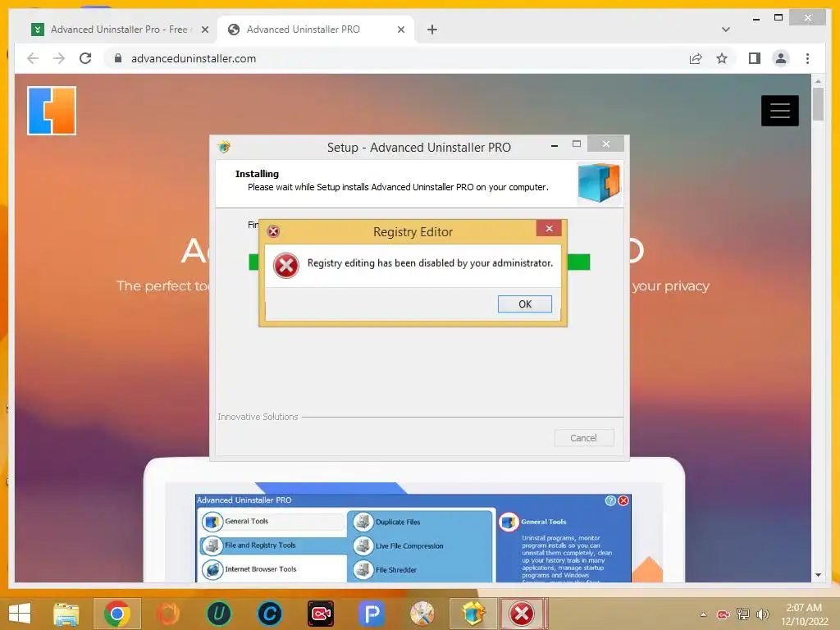Close the 'Advanced Uninstaller Pro - Free' tab
The height and width of the screenshot is (630, 840).
click(204, 30)
